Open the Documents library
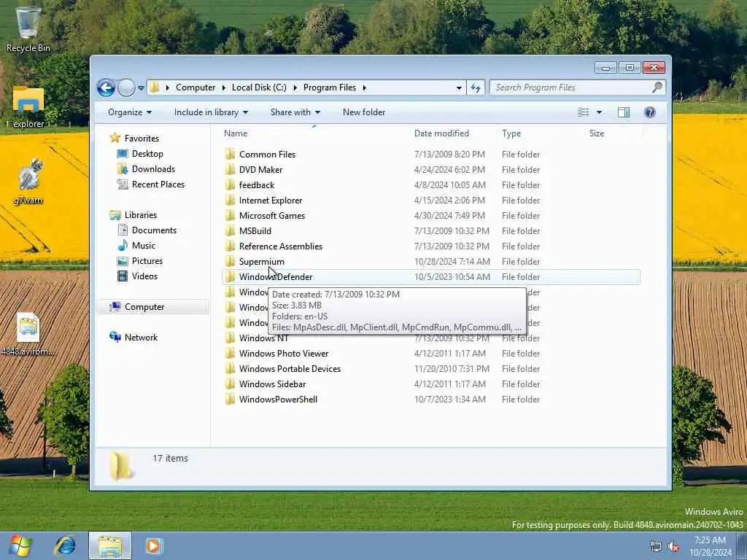The height and width of the screenshot is (560, 747). click(x=154, y=230)
